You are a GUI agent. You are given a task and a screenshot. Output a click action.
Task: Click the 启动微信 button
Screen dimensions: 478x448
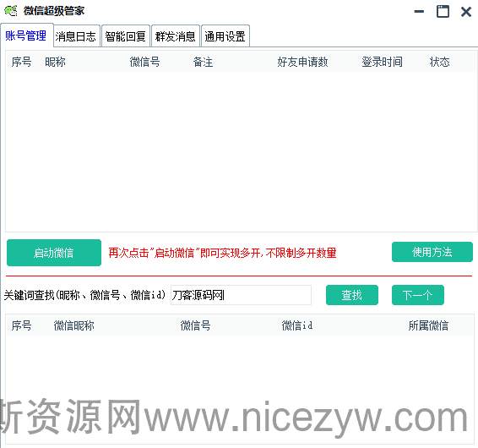point(54,253)
